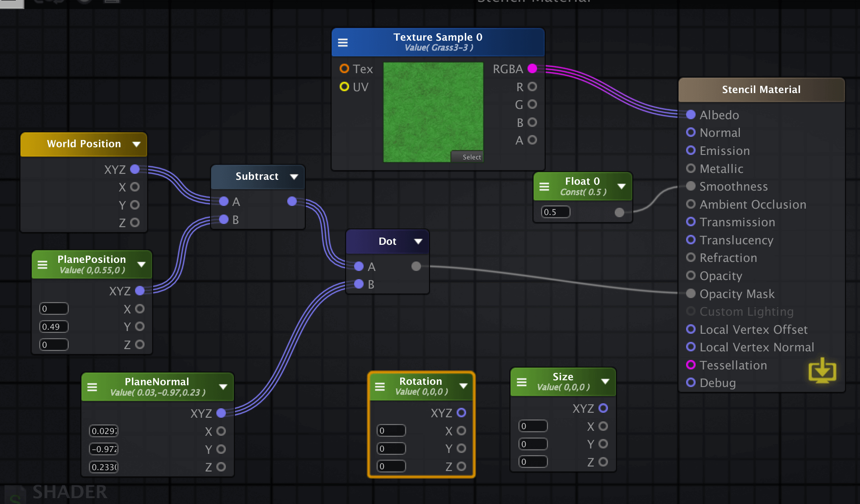Open Rotation node hamburger menu icon
860x504 pixels.
pyautogui.click(x=380, y=387)
